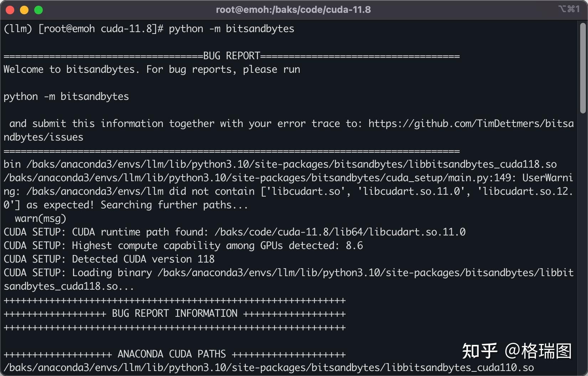Click the typed command at the top prompt
The height and width of the screenshot is (376, 588).
231,29
